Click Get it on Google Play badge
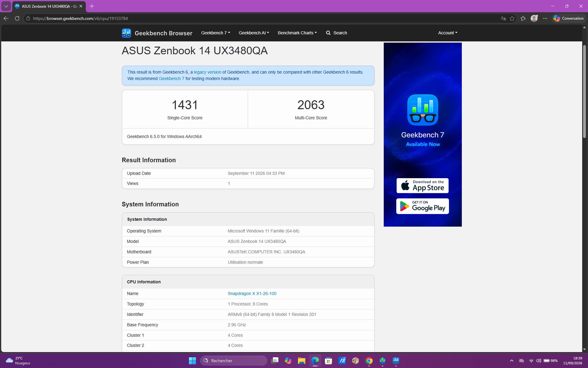 coord(423,206)
